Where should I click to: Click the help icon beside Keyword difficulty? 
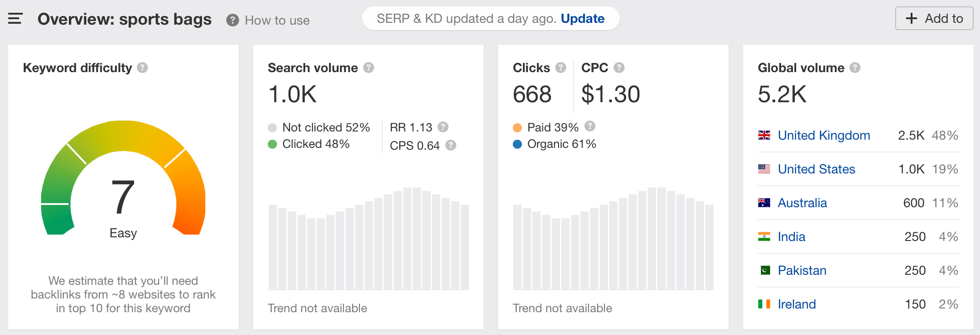[142, 68]
